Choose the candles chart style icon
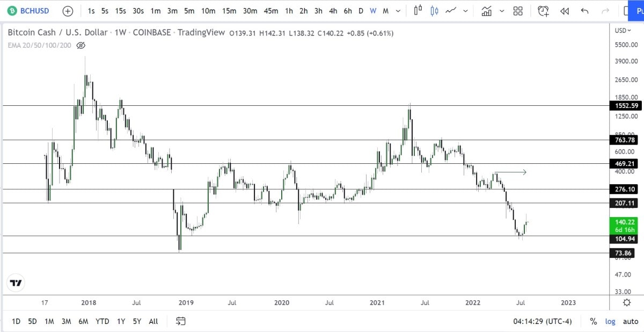This screenshot has width=644, height=332. pos(435,11)
